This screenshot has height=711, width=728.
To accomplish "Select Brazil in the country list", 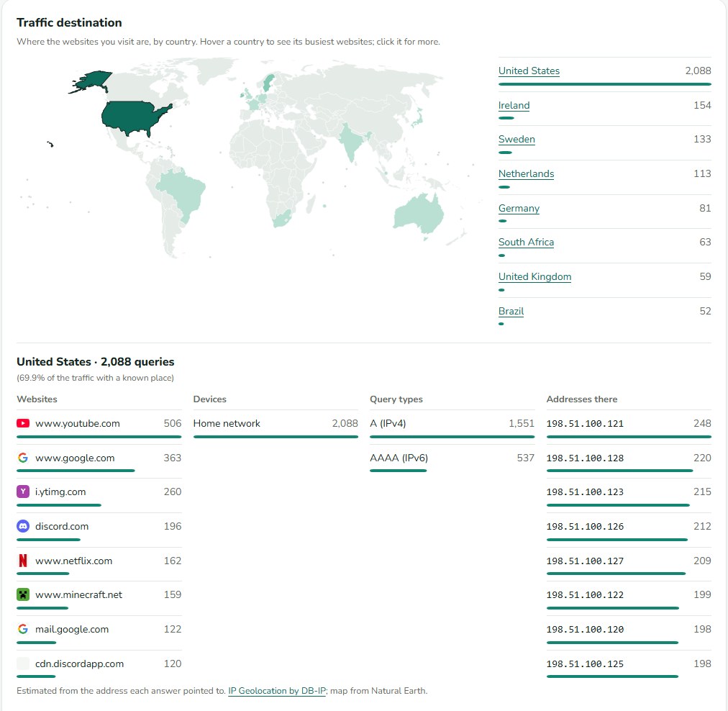I will 511,311.
